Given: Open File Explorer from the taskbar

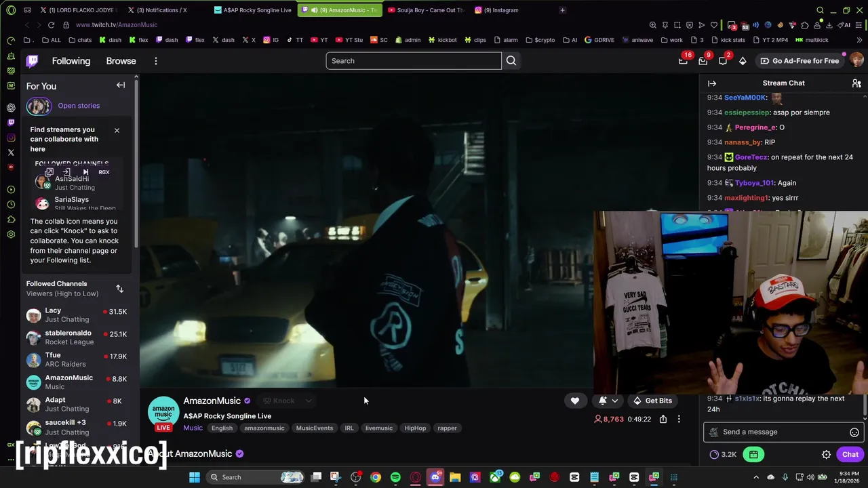Looking at the screenshot, I should pyautogui.click(x=455, y=477).
